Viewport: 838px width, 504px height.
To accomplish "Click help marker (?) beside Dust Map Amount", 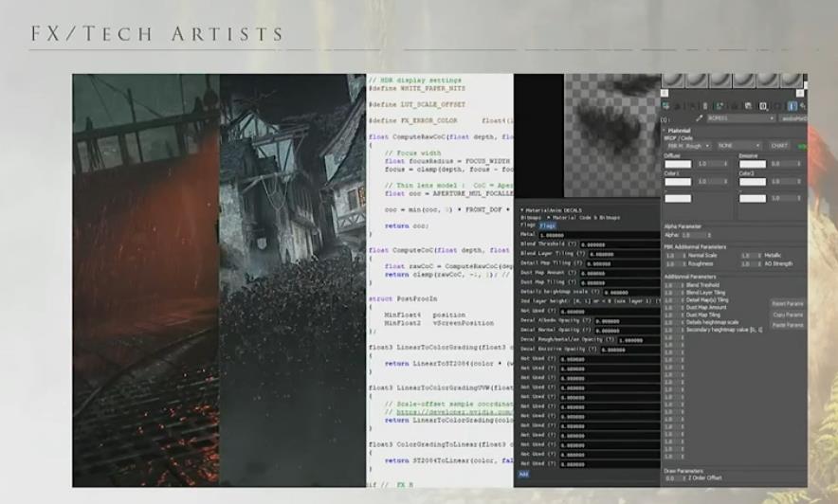I will pos(572,273).
